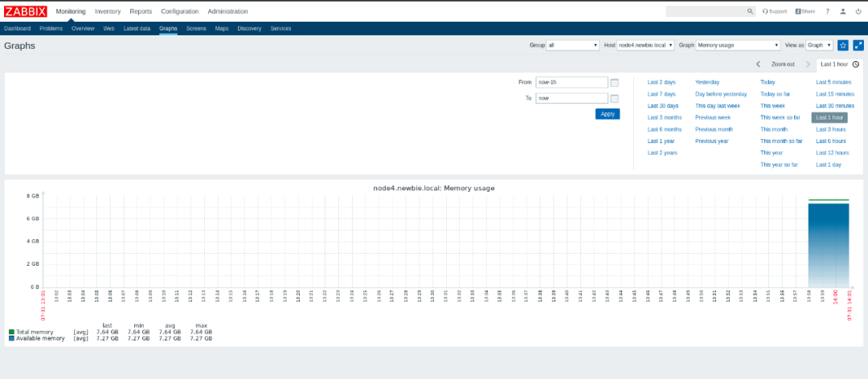Go to next time period arrow
The height and width of the screenshot is (379, 868).
click(808, 64)
